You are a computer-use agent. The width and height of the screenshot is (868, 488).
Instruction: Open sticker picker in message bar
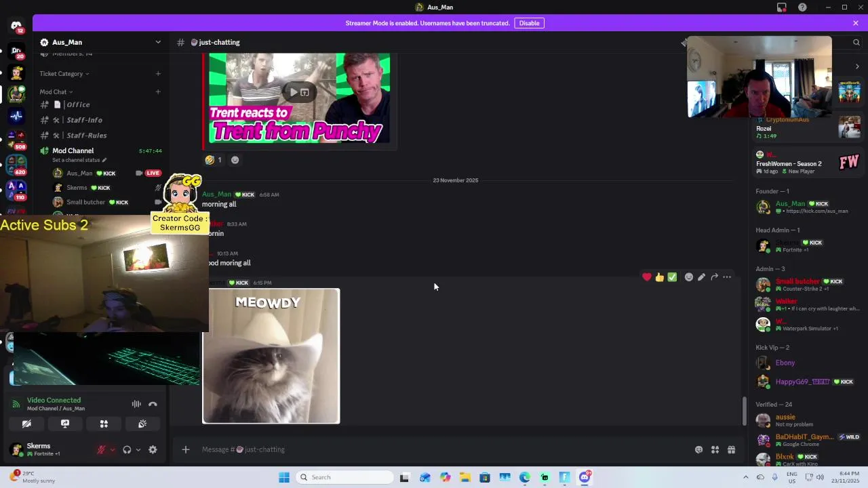coord(698,449)
